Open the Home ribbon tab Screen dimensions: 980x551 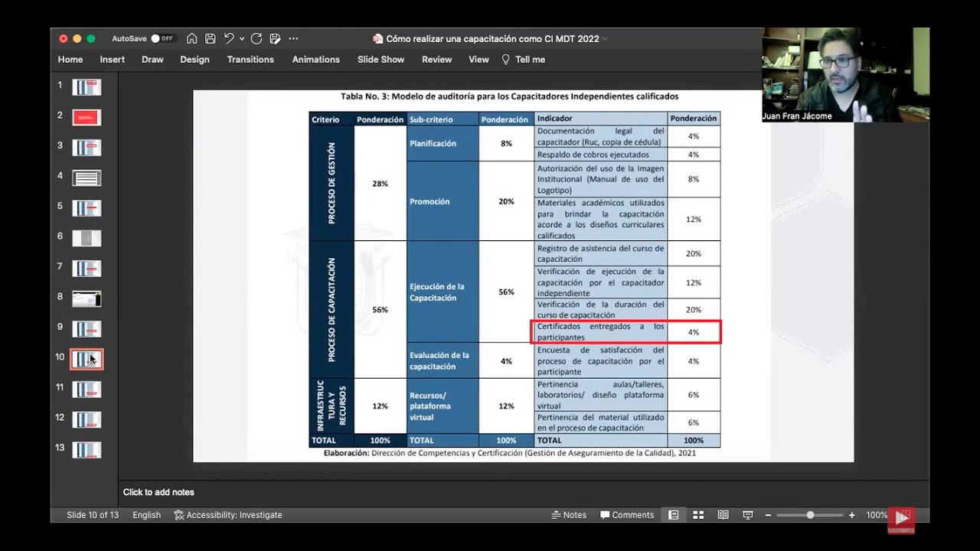[70, 60]
